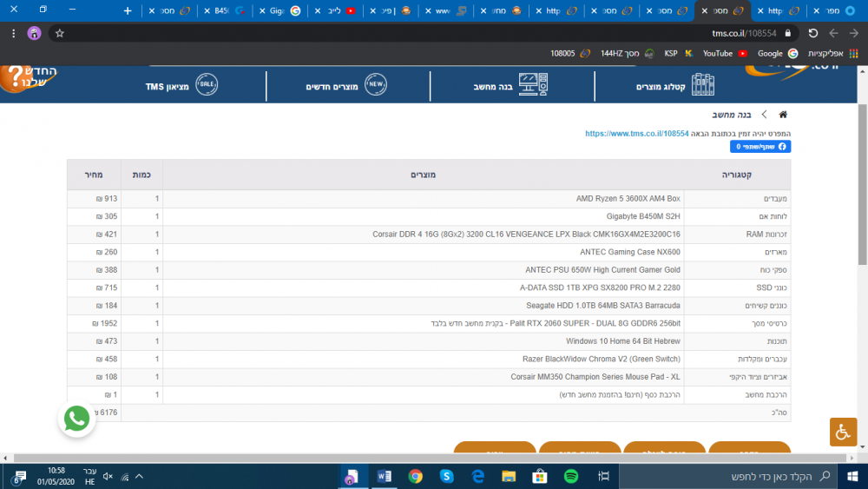Open a new browser tab
Screen dimensions: 868x489
128,10
